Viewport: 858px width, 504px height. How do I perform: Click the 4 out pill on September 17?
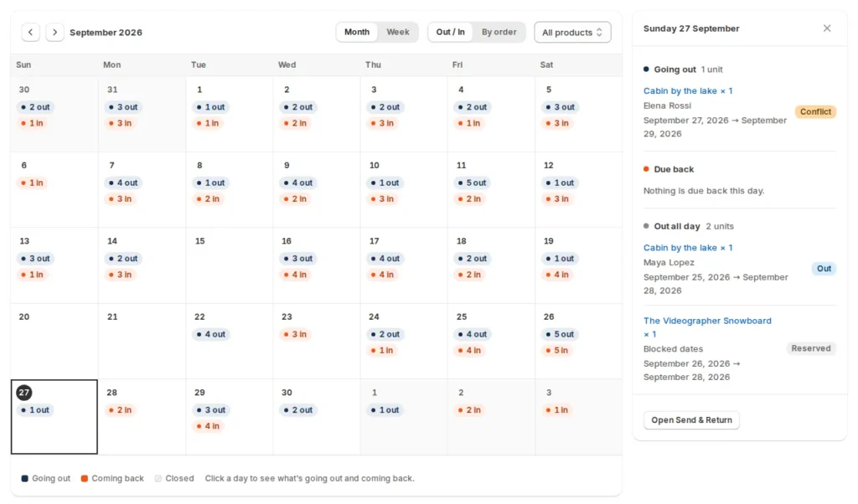[x=385, y=259]
